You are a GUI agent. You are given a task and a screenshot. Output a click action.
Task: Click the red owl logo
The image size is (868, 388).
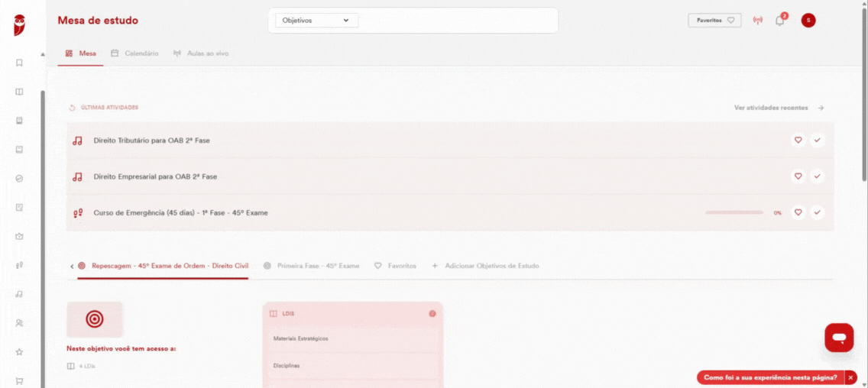pos(20,25)
